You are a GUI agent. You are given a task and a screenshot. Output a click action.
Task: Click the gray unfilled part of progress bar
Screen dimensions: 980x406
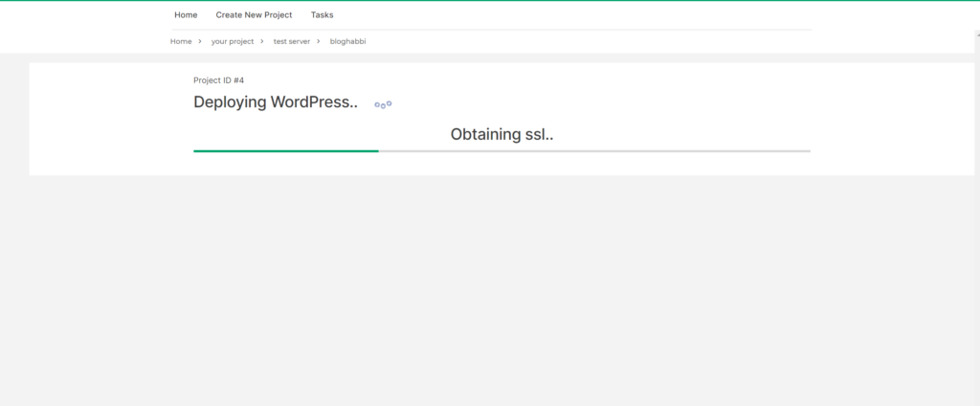pos(594,150)
